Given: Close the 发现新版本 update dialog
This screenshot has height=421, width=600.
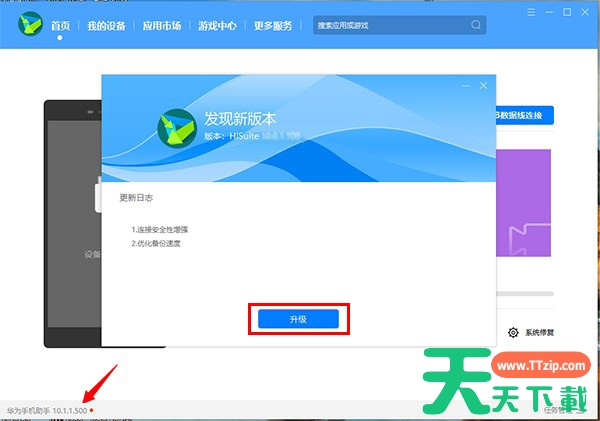Looking at the screenshot, I should click(483, 85).
